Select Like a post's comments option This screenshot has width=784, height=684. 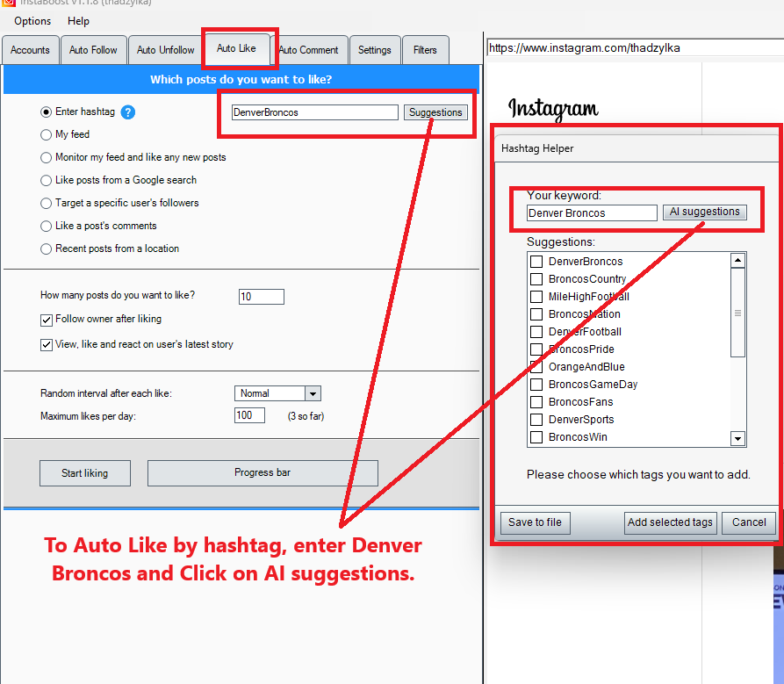(46, 226)
